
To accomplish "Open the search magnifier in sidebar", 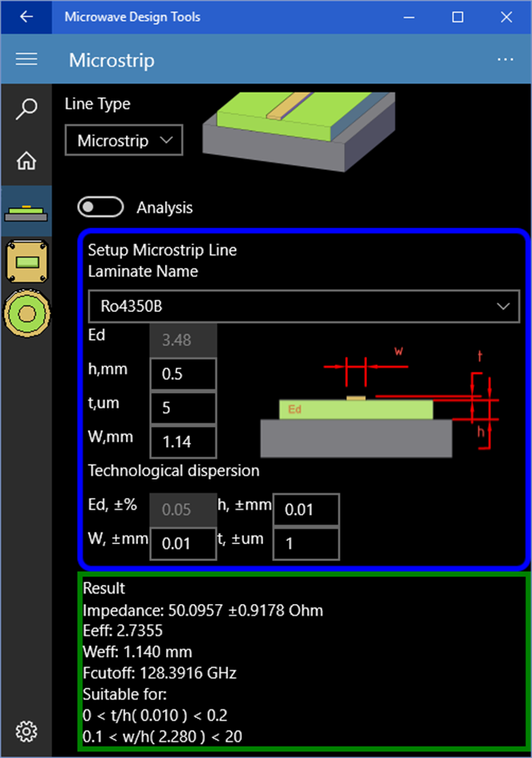I will coord(26,109).
